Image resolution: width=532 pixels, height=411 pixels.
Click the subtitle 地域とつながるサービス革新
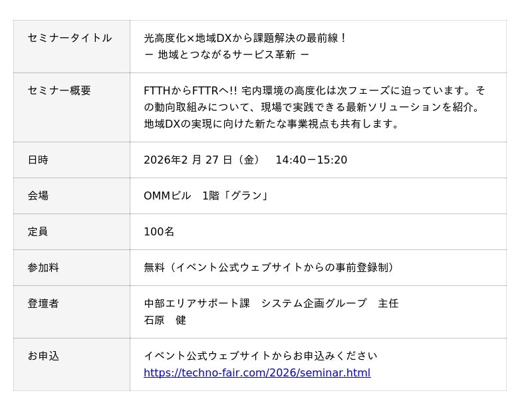coord(227,55)
